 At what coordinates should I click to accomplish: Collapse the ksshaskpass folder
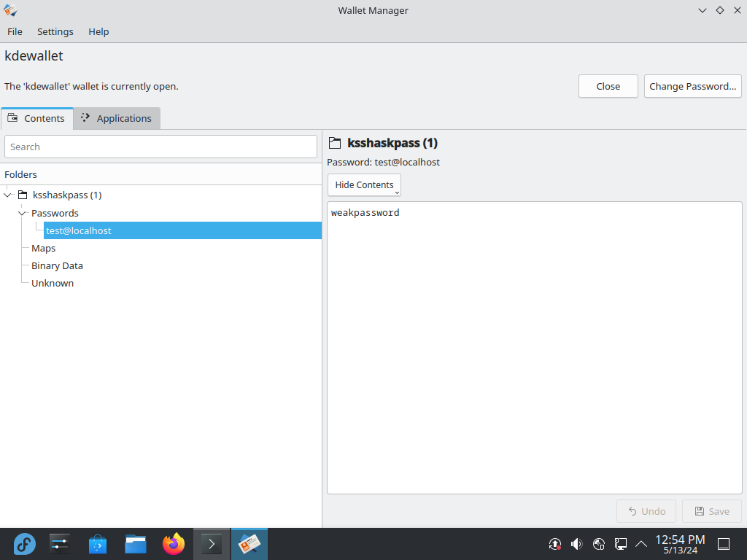pos(7,195)
